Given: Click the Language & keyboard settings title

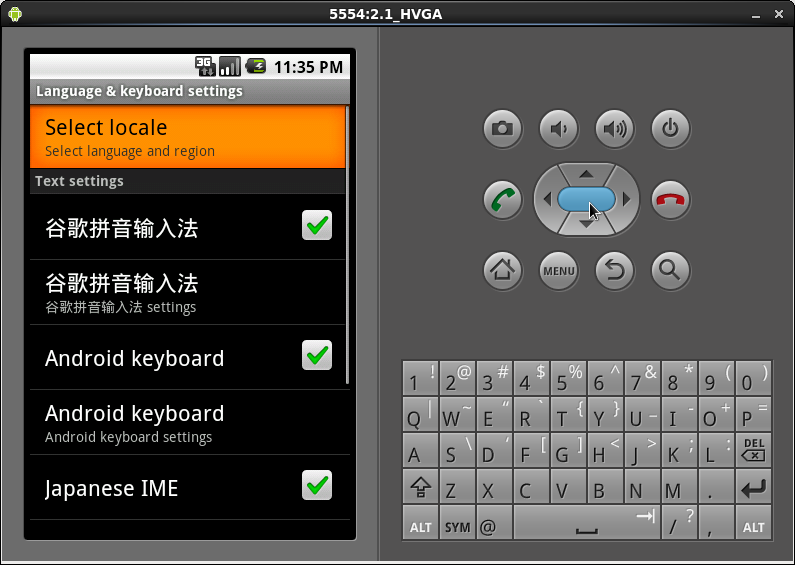Looking at the screenshot, I should click(x=139, y=91).
